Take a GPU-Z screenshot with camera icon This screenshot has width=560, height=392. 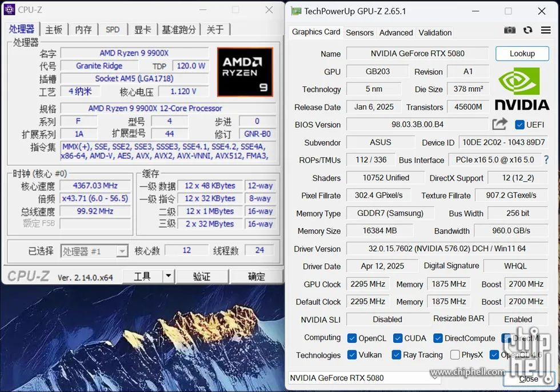pos(510,30)
